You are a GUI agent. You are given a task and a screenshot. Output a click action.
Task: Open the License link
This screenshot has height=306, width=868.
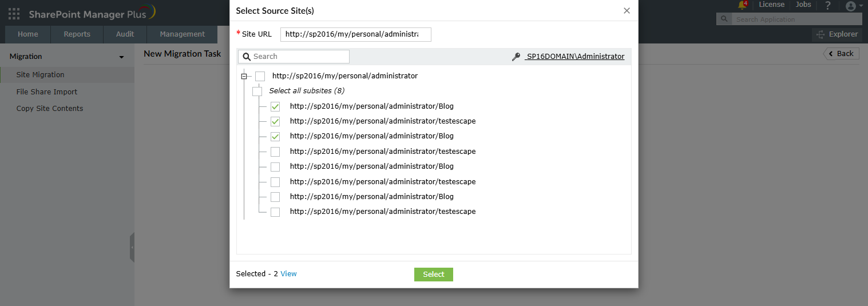[x=771, y=5]
